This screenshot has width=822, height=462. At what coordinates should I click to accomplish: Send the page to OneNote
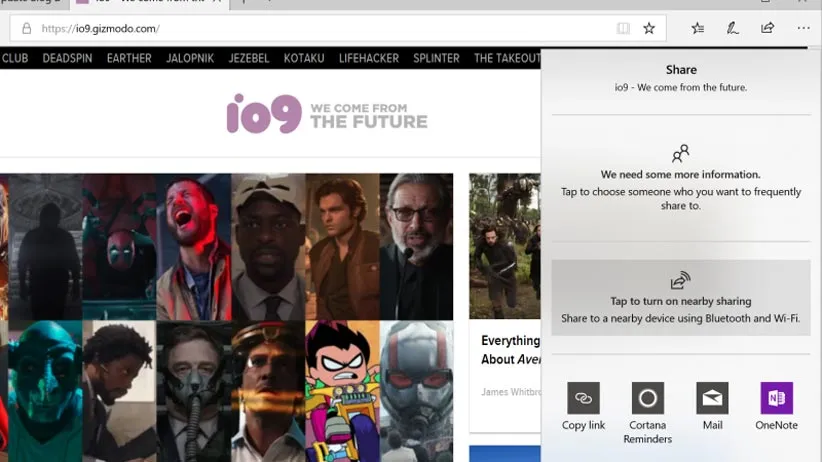[776, 398]
